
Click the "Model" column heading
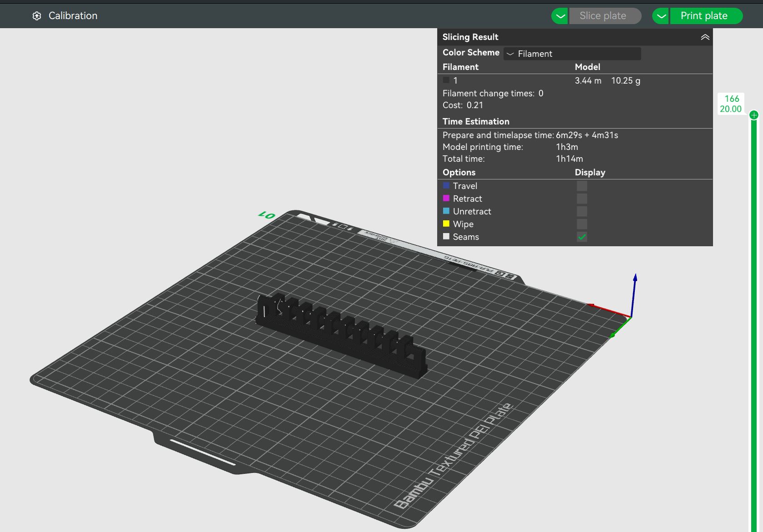[588, 67]
